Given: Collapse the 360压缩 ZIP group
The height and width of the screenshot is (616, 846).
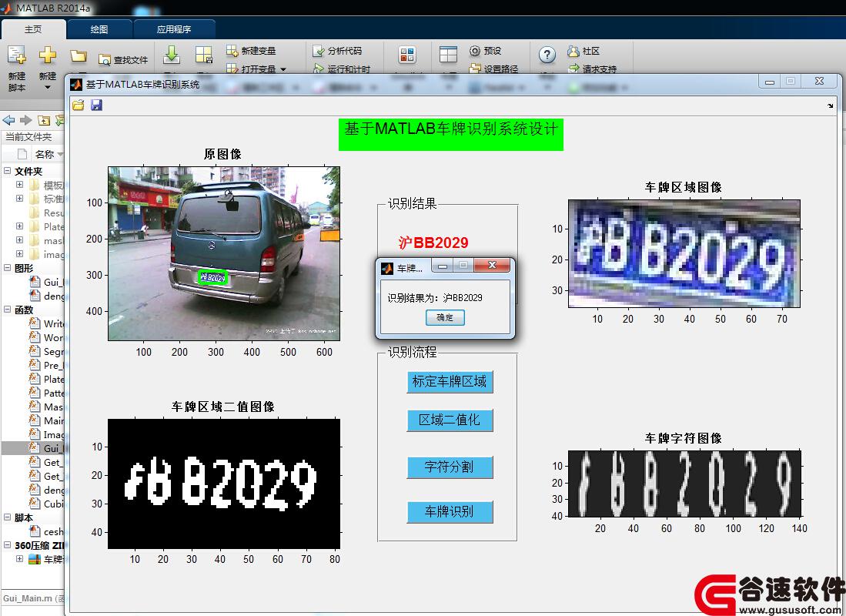Looking at the screenshot, I should click(8, 544).
